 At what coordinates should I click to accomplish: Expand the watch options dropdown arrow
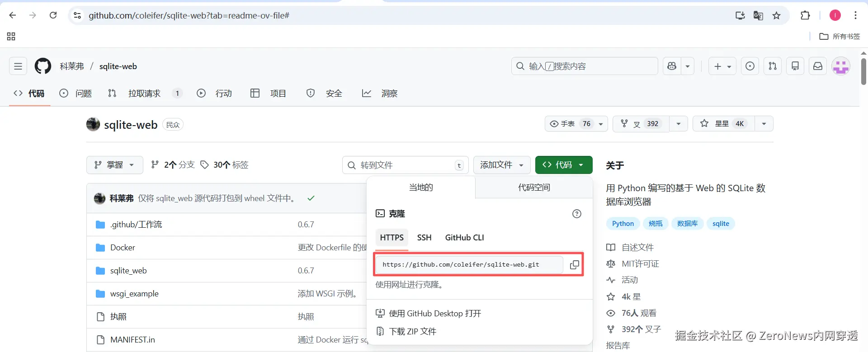tap(601, 124)
